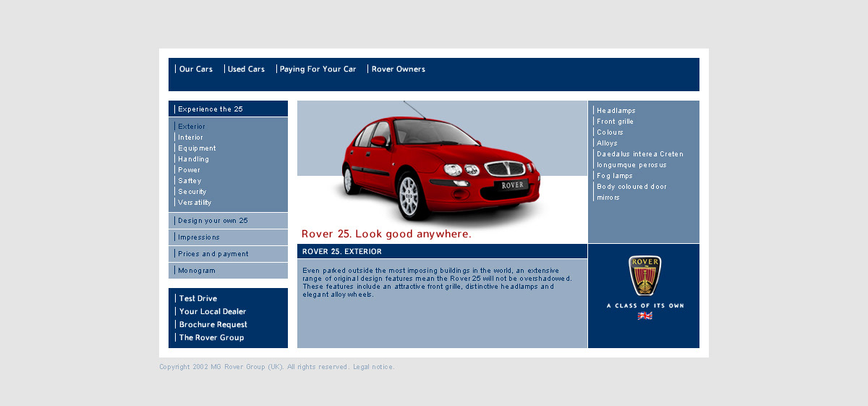
Task: Go to Prices and payment
Action: click(x=213, y=254)
